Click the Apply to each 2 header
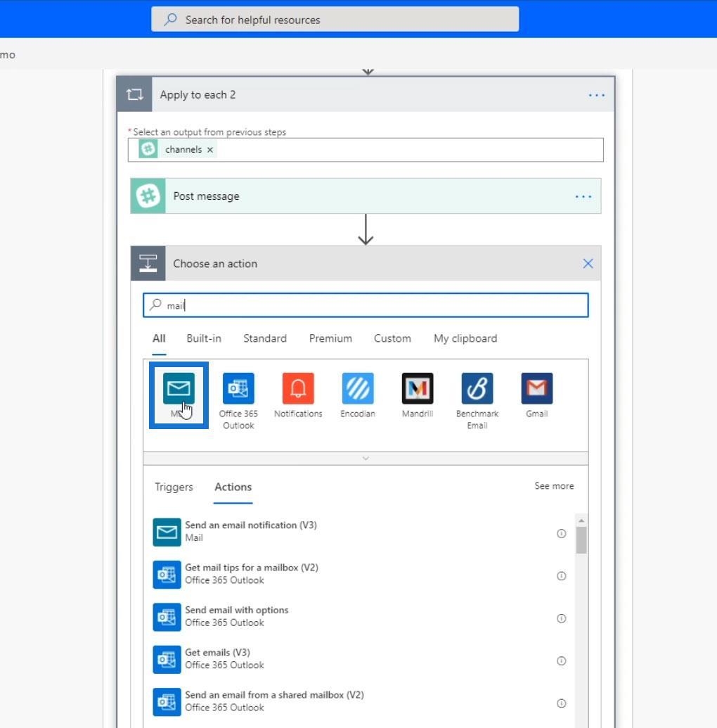This screenshot has width=717, height=728. pyautogui.click(x=366, y=95)
